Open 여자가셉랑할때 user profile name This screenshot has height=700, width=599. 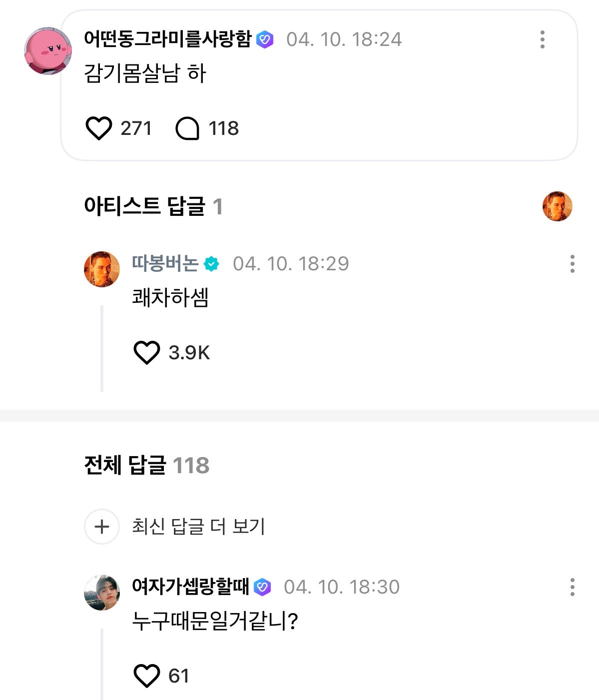[x=190, y=587]
